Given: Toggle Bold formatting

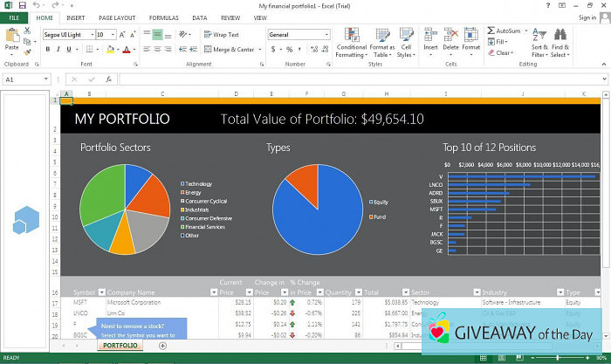Looking at the screenshot, I should (x=47, y=50).
